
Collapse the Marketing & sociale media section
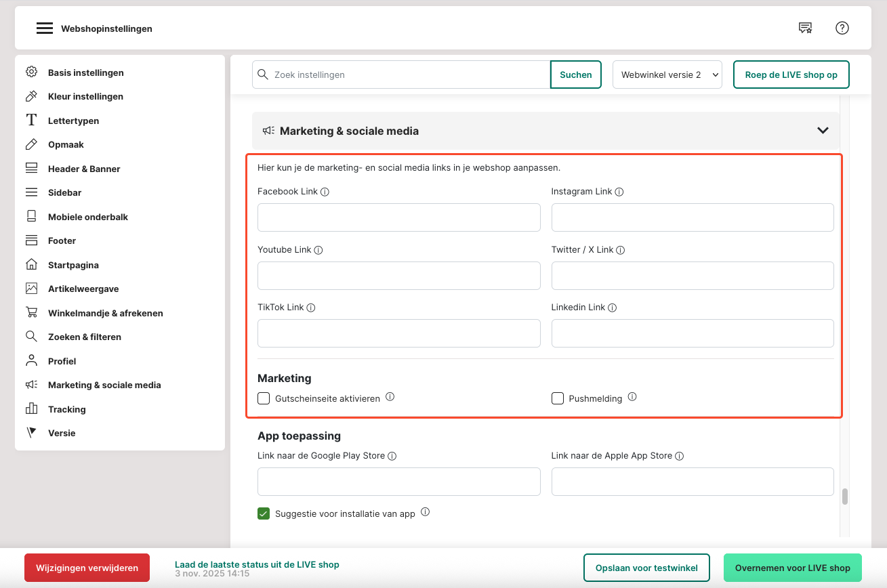(x=823, y=130)
